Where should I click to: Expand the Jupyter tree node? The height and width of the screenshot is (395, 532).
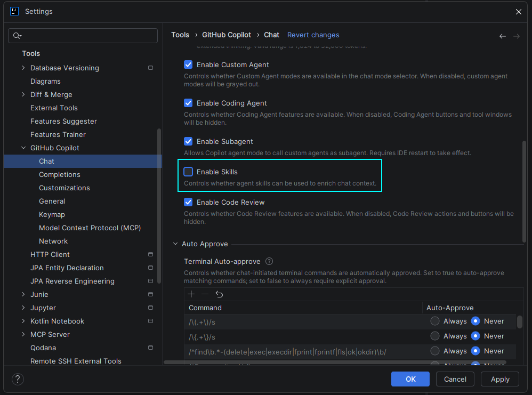coord(23,308)
